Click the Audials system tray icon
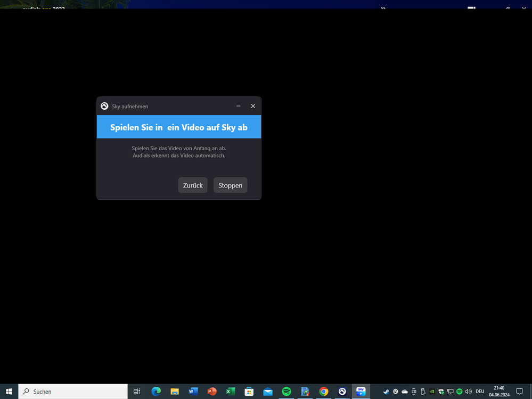Viewport: 532px width, 399px height. [x=395, y=392]
